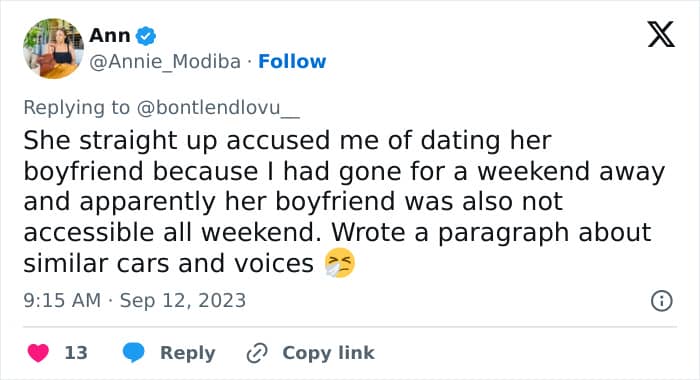700x380 pixels.
Task: Click the blue verified badge beside Ann
Action: pos(146,36)
